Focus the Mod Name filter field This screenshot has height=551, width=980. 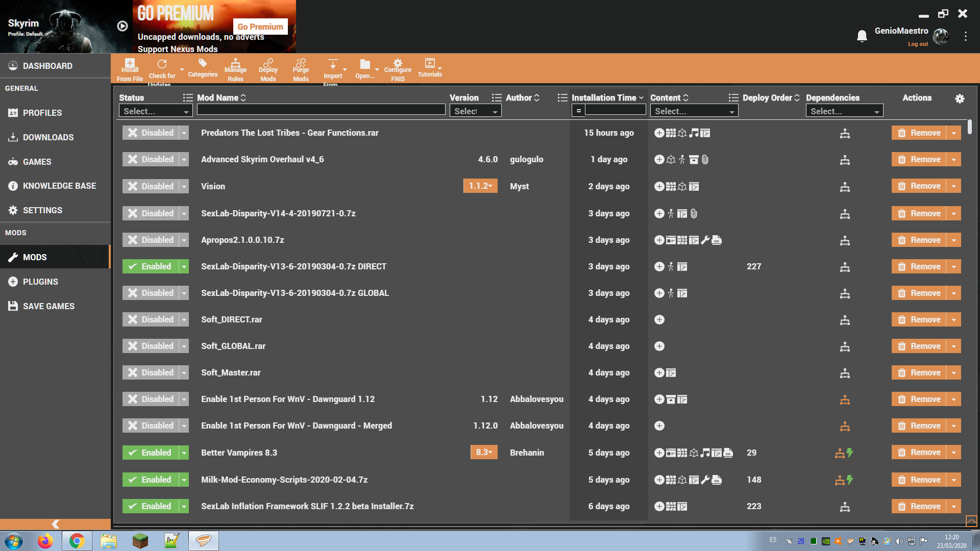click(x=321, y=110)
